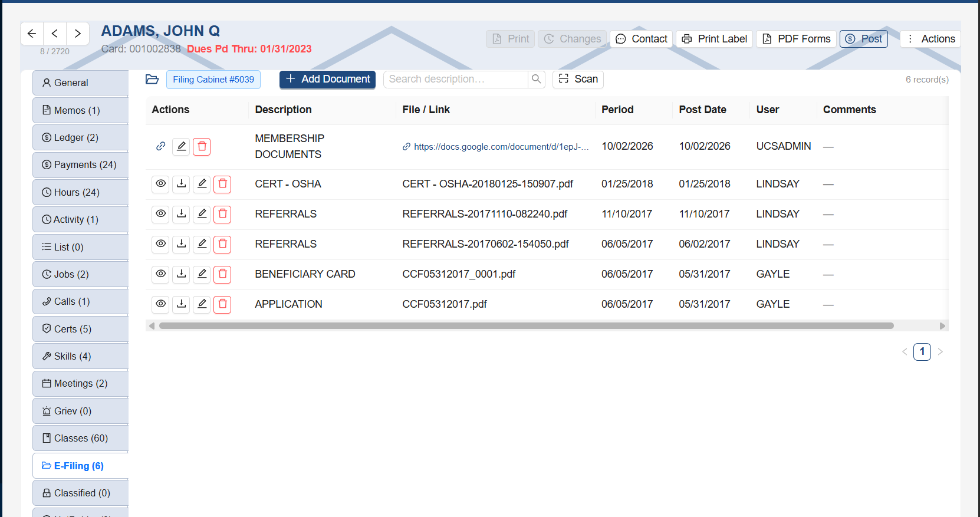Click the Post button

(864, 39)
